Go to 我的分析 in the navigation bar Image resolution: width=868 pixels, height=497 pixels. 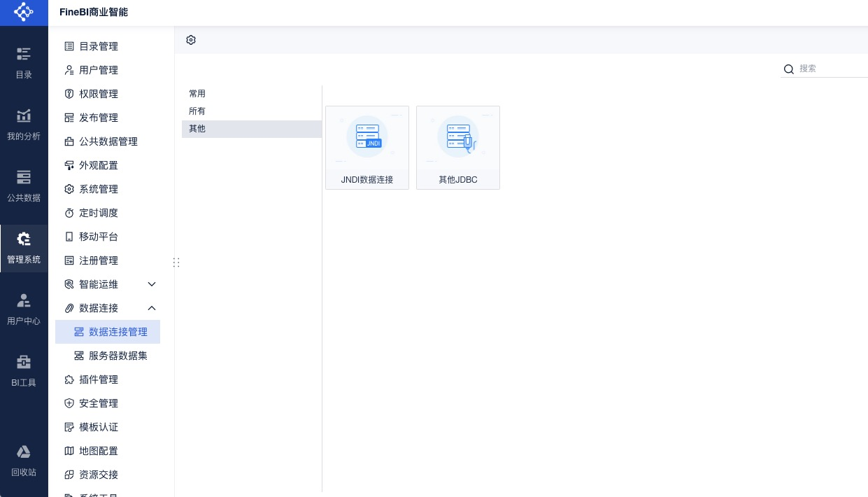[x=24, y=124]
